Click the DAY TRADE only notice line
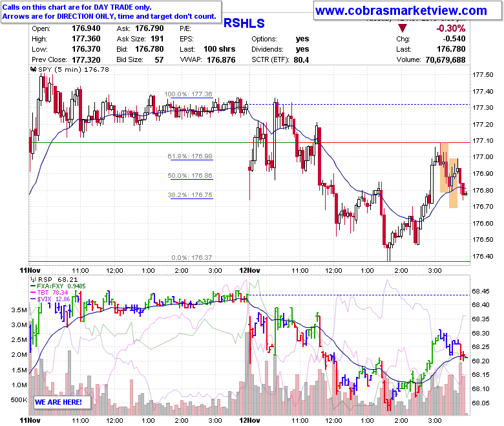The image size is (504, 426). 77,7
